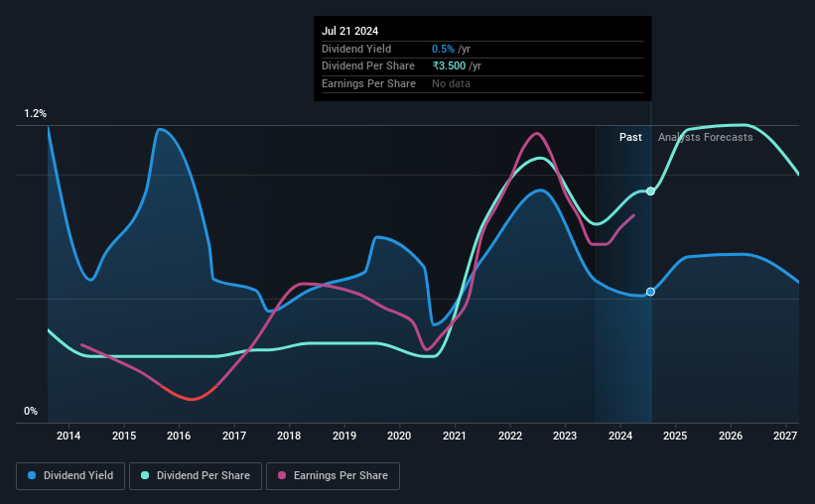Click the teal Dividend Per Share legend dot

pos(145,475)
